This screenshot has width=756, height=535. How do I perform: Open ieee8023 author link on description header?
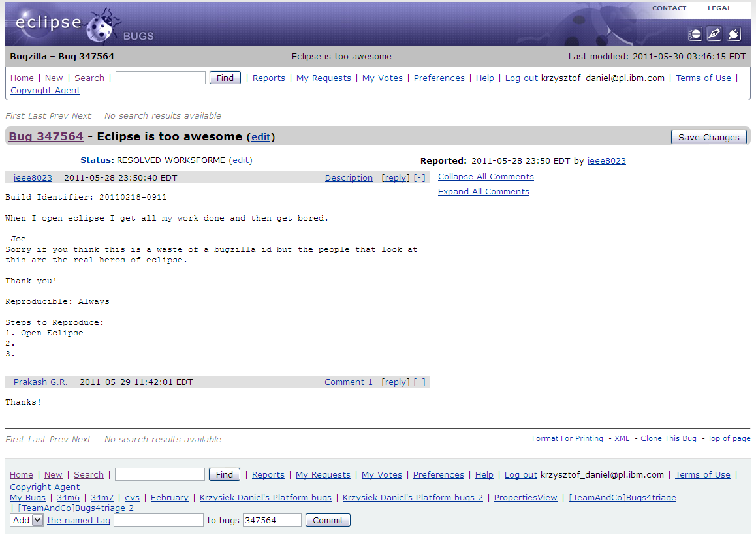click(33, 178)
